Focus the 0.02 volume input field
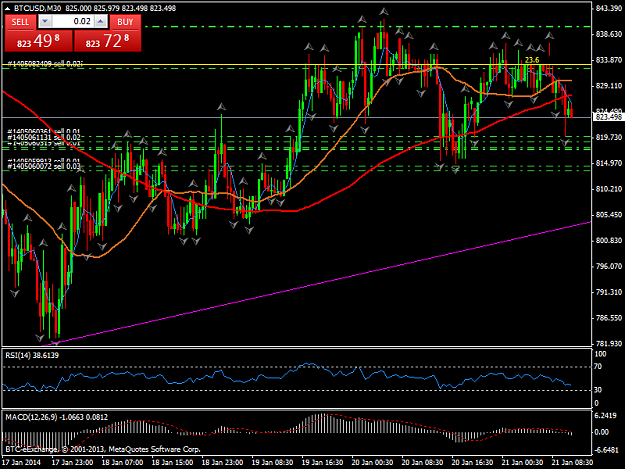 [73, 22]
